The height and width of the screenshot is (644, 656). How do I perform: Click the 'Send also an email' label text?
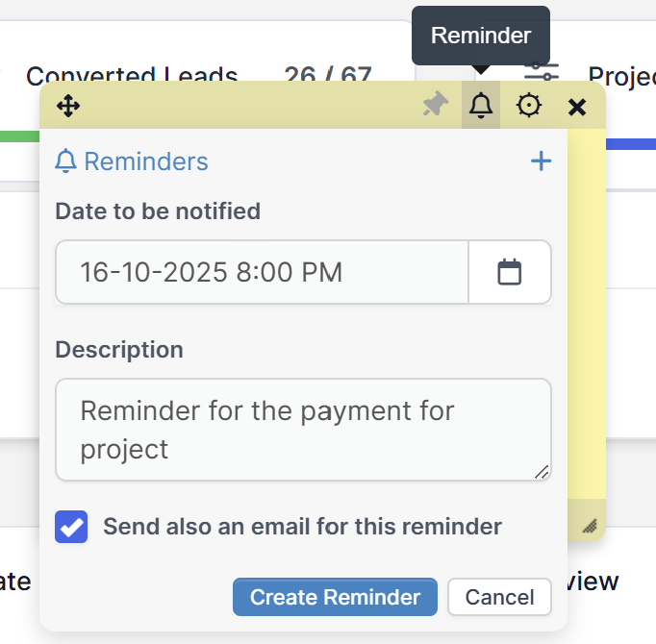point(302,527)
